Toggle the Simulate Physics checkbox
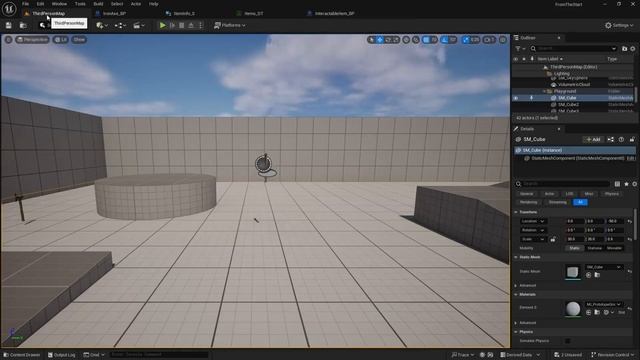 coord(567,341)
